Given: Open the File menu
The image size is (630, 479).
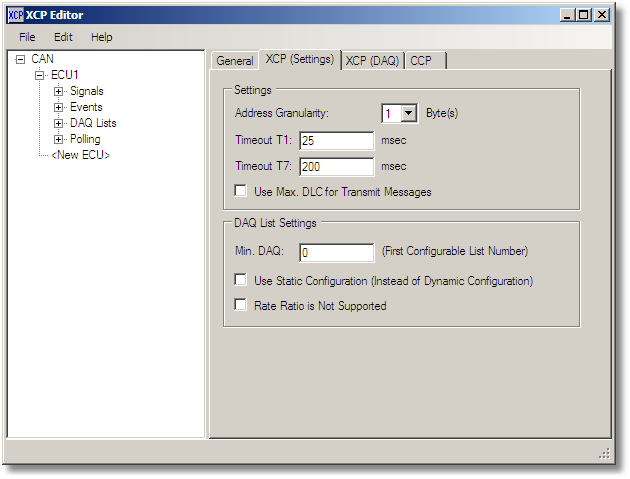Looking at the screenshot, I should pos(27,37).
